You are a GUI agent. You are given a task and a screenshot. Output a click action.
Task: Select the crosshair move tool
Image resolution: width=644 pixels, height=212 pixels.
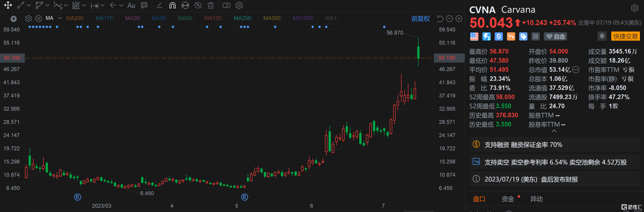(x=8, y=5)
